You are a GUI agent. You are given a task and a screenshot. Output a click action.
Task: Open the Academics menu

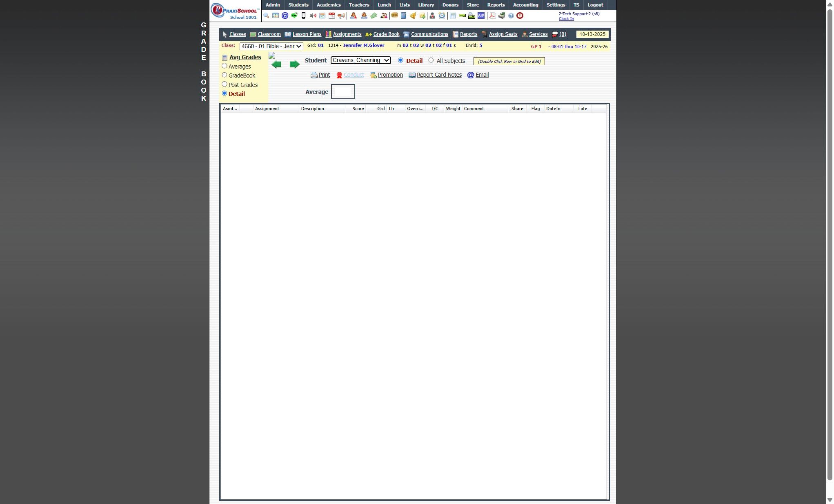328,5
